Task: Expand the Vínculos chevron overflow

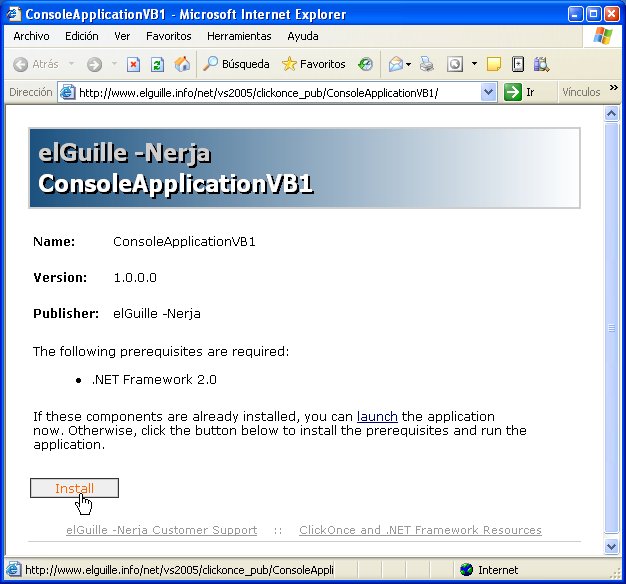Action: point(614,87)
